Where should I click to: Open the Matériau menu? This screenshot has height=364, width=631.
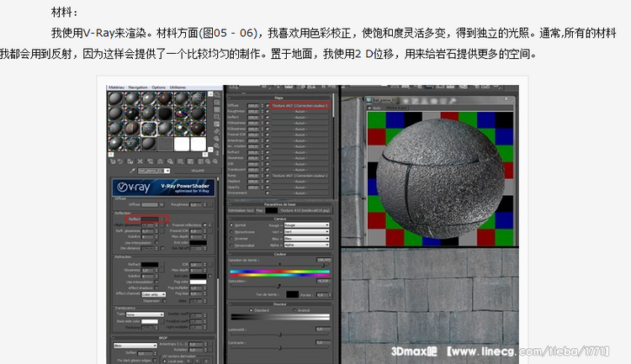[x=116, y=87]
